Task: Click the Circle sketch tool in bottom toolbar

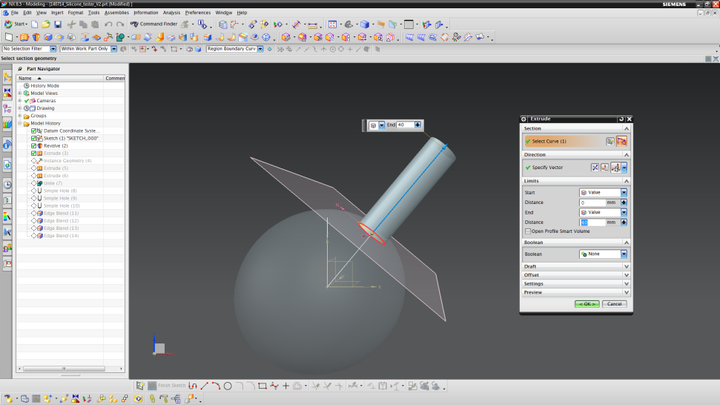Action: (228, 386)
